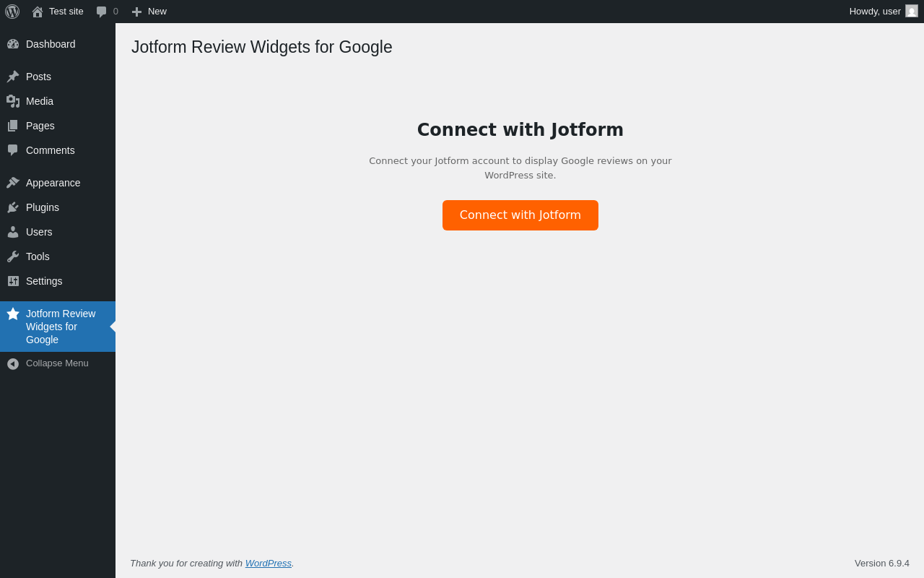The width and height of the screenshot is (924, 578).
Task: Click the Pages document icon
Action: (x=13, y=126)
